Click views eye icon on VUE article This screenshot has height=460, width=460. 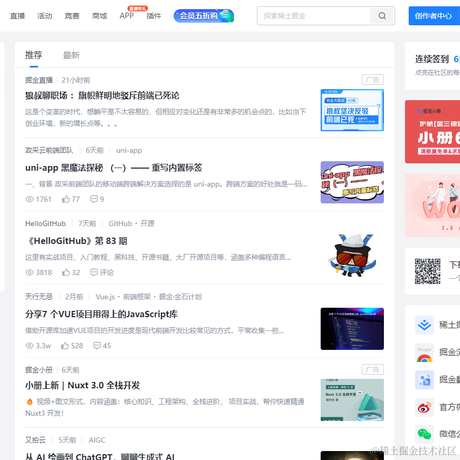pyautogui.click(x=29, y=346)
